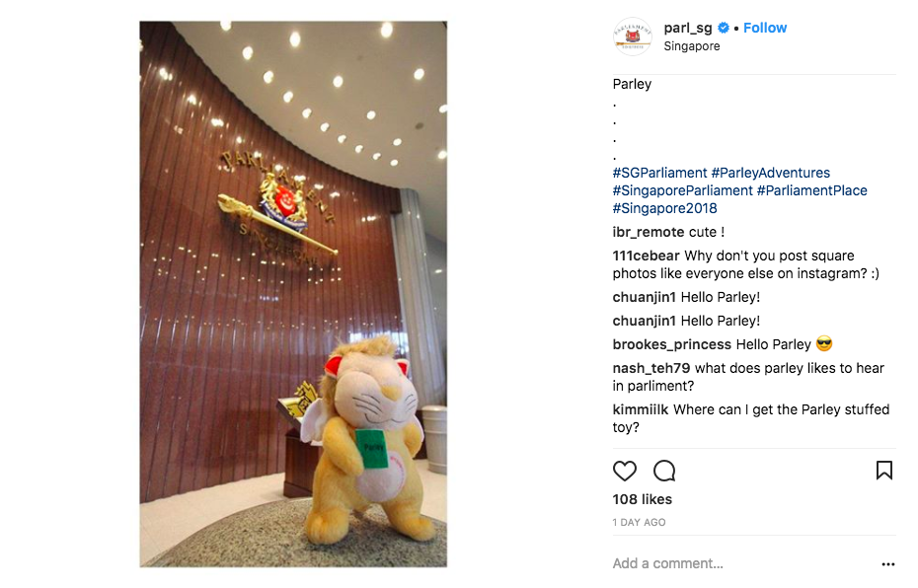View ibr_remote commenter profile
This screenshot has width=918, height=588.
[649, 232]
